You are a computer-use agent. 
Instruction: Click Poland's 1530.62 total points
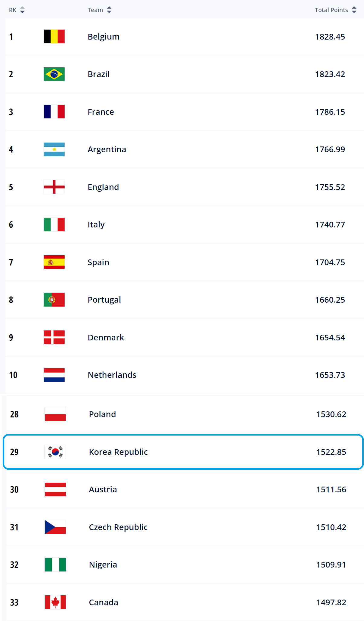[331, 414]
